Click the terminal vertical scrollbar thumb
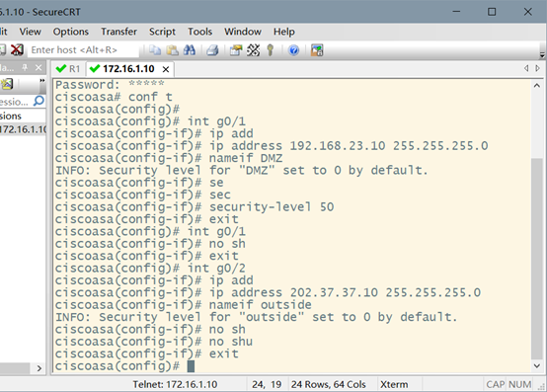Screen dimensions: 547x392 click(x=537, y=259)
